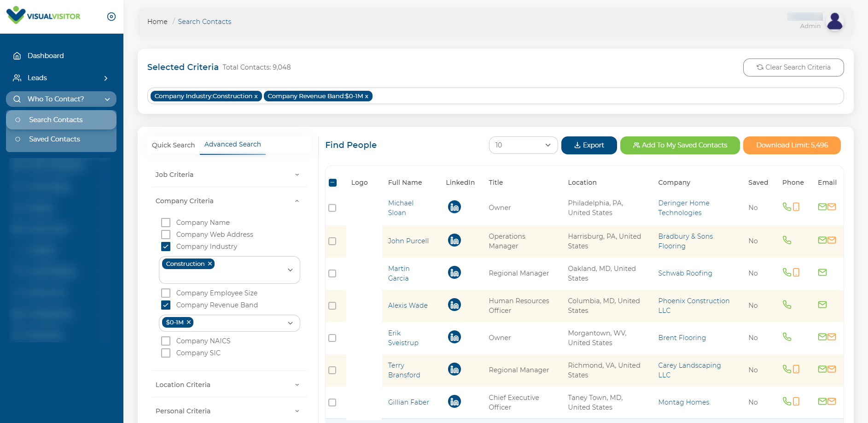Remove Construction chip from industry selector

click(x=210, y=264)
